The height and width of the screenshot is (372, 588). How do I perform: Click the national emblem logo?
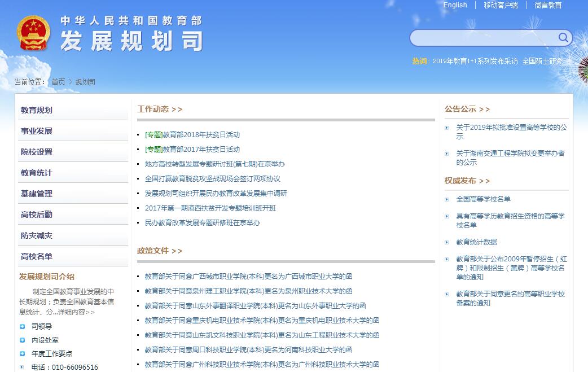[x=33, y=33]
